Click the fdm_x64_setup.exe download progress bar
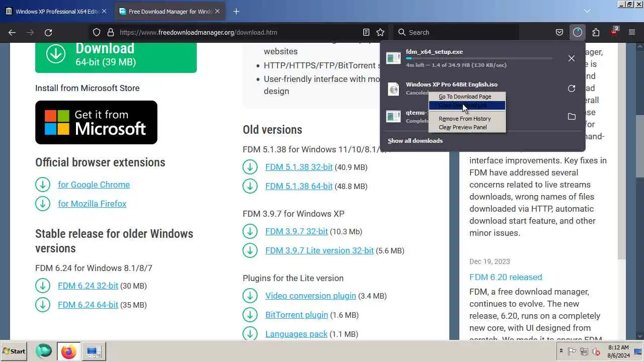The image size is (644, 362). pyautogui.click(x=479, y=58)
